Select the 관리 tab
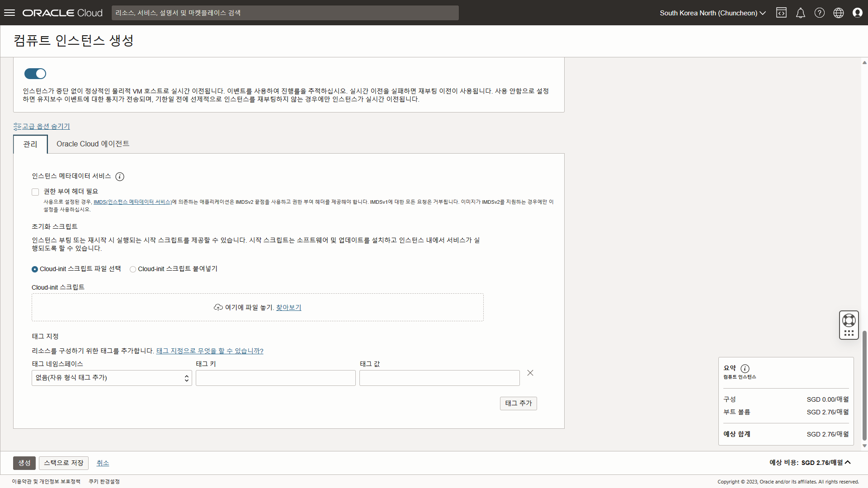 [x=30, y=144]
